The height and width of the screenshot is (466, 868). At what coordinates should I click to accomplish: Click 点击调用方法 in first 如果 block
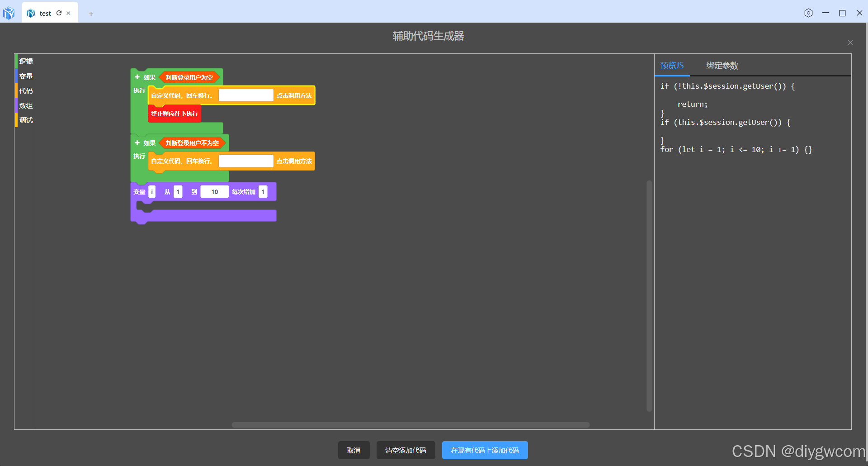click(294, 95)
